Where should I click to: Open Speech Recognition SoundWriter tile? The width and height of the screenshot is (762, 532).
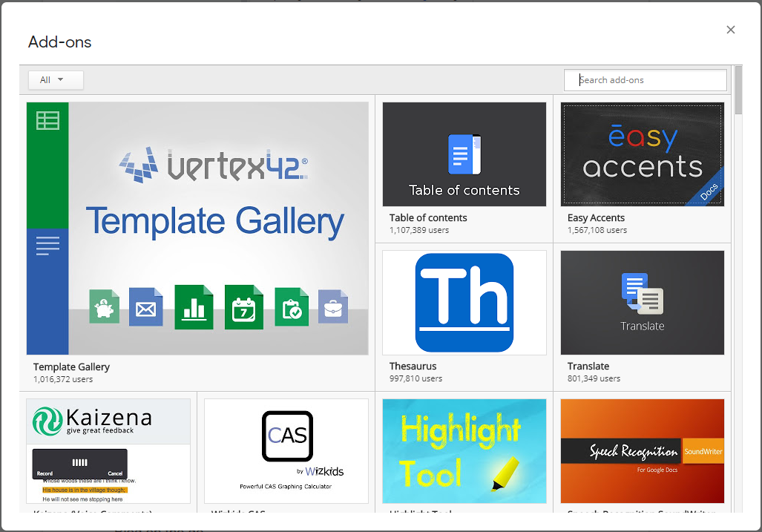point(642,451)
